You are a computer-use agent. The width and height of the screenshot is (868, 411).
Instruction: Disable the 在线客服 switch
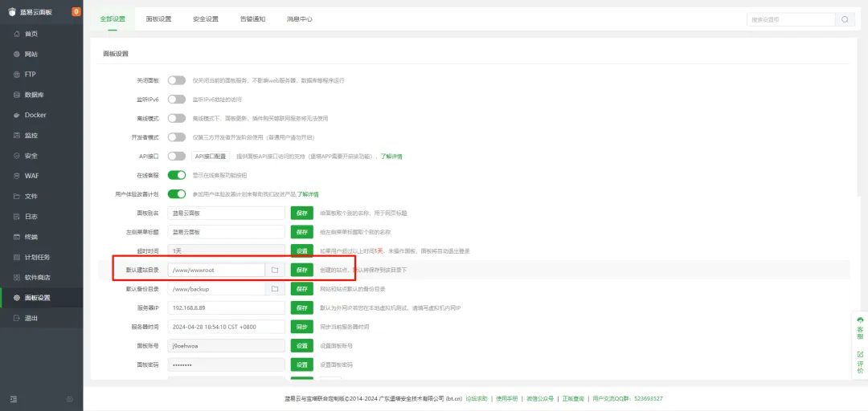pyautogui.click(x=176, y=175)
